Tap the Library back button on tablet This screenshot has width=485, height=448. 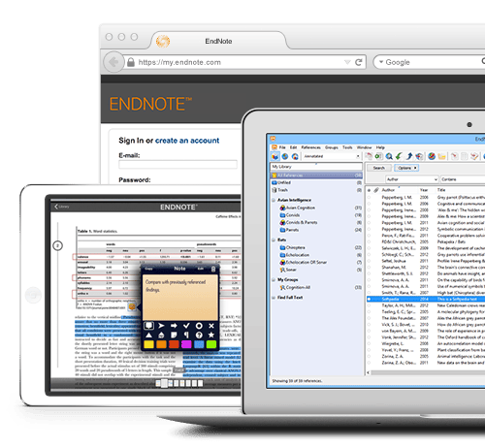(62, 207)
